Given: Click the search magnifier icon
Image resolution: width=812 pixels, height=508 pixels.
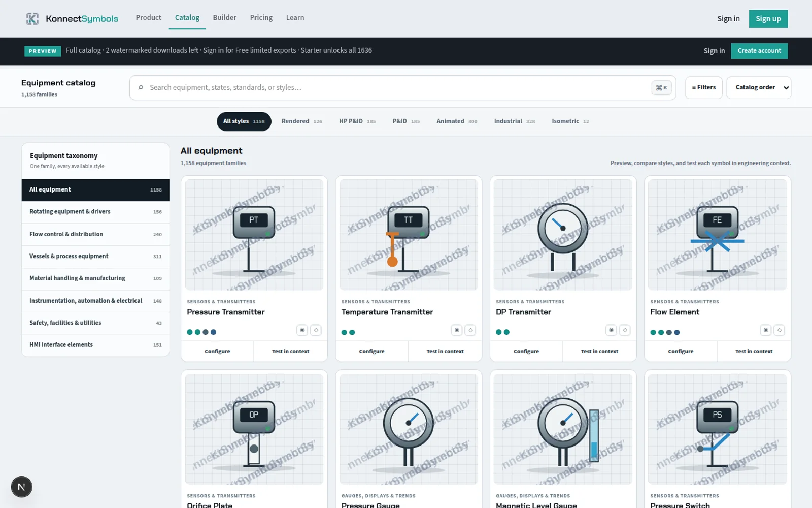Looking at the screenshot, I should point(141,87).
